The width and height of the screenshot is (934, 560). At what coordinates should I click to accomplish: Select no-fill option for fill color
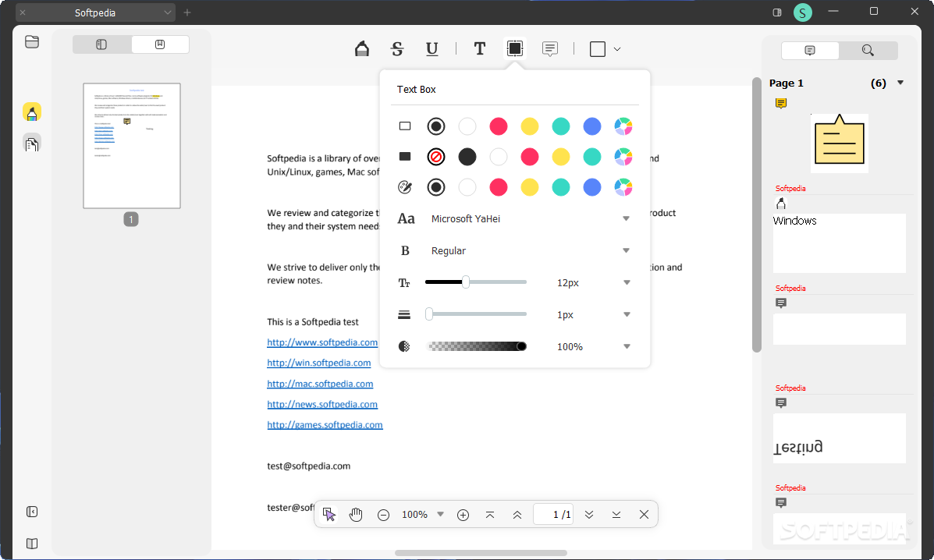tap(436, 157)
